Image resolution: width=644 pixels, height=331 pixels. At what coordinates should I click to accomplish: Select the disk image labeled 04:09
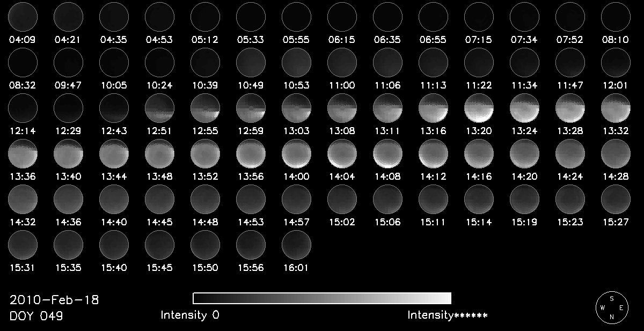click(23, 16)
